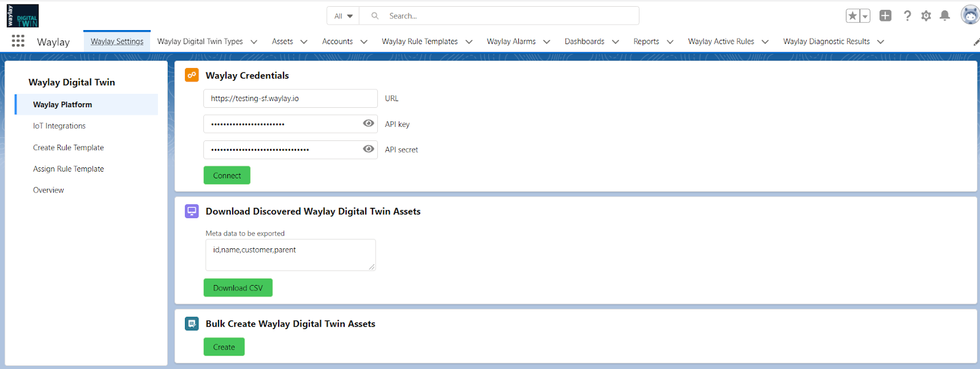Screen dimensions: 980x369
Task: Click the edit navigation pencil icon
Action: tap(976, 42)
